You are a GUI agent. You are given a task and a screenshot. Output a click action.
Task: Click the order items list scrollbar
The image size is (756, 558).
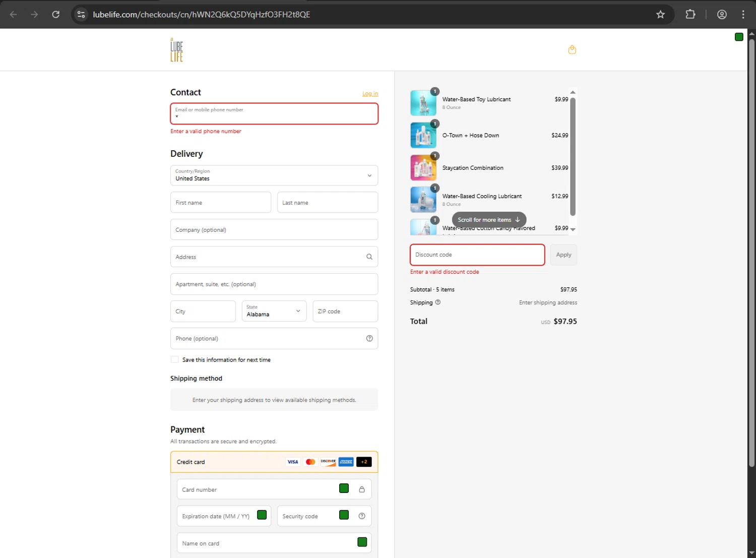click(573, 157)
